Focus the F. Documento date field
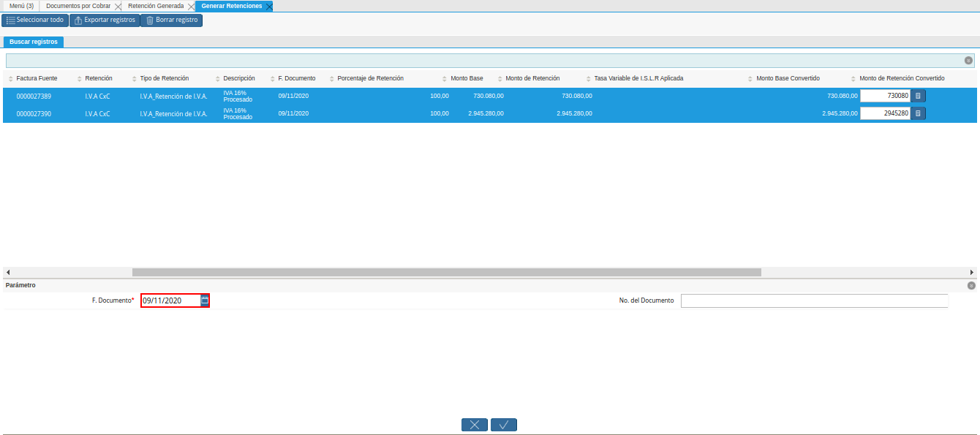The width and height of the screenshot is (980, 435). [x=170, y=300]
